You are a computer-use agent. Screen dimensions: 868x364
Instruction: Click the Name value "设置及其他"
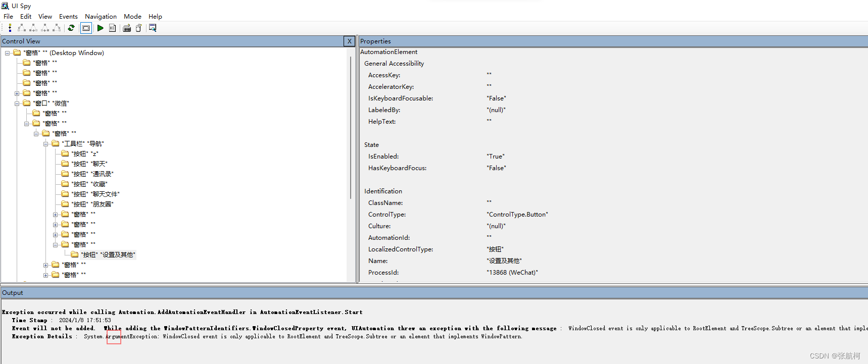tap(504, 261)
